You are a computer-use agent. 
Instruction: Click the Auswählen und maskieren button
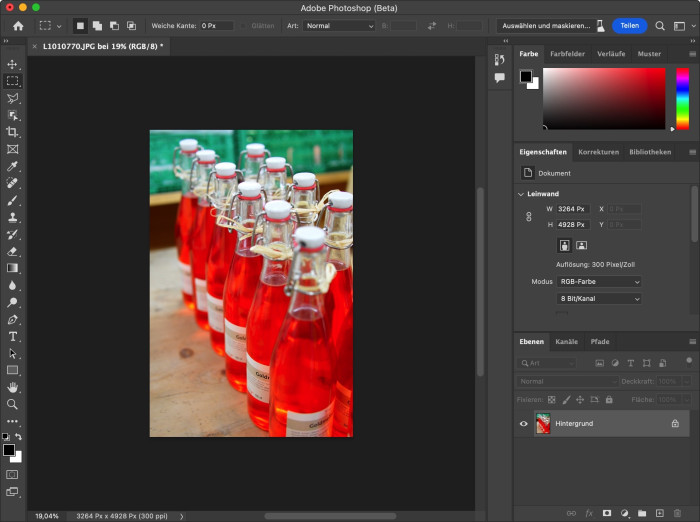click(545, 25)
